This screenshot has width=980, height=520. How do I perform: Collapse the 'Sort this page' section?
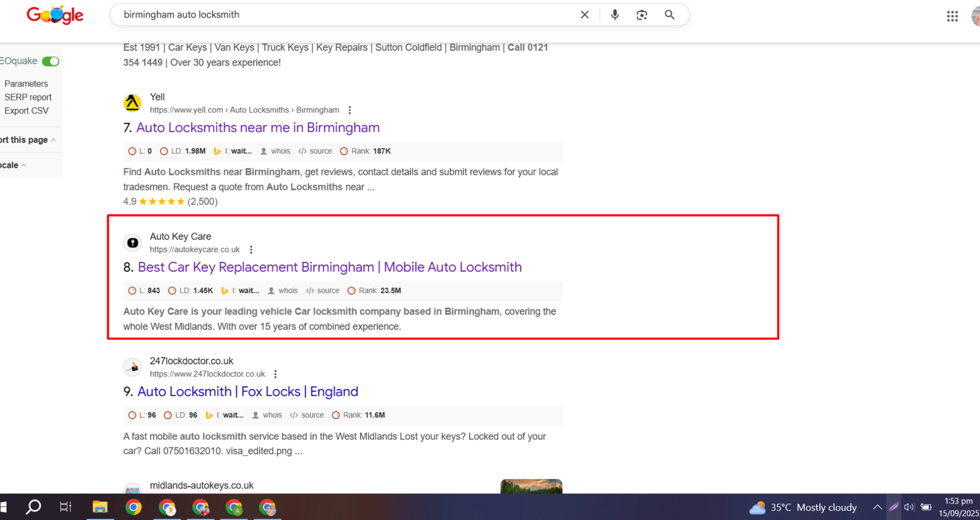coord(53,140)
